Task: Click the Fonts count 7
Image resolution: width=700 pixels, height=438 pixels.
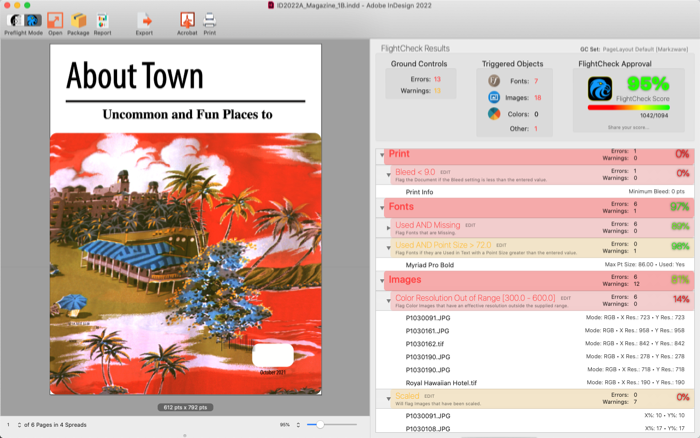Action: click(x=536, y=81)
